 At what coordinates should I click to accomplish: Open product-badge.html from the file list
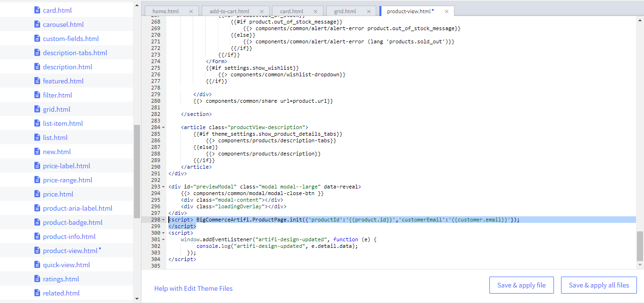pos(73,222)
